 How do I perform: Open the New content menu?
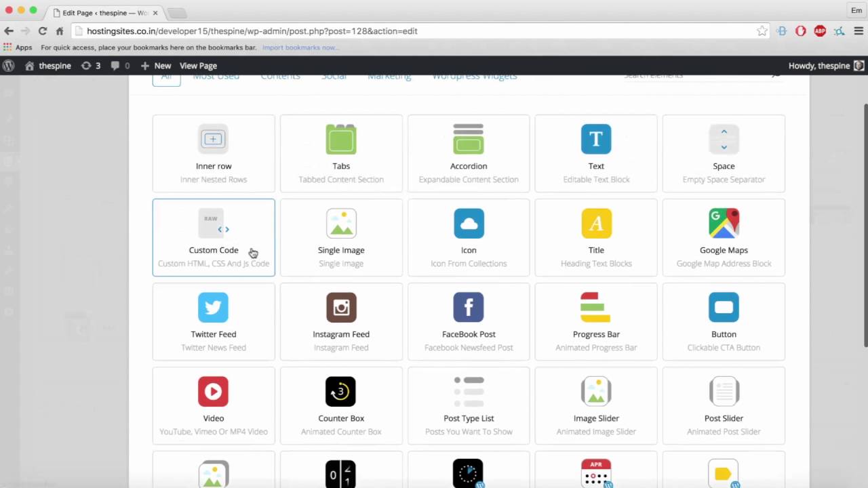156,66
